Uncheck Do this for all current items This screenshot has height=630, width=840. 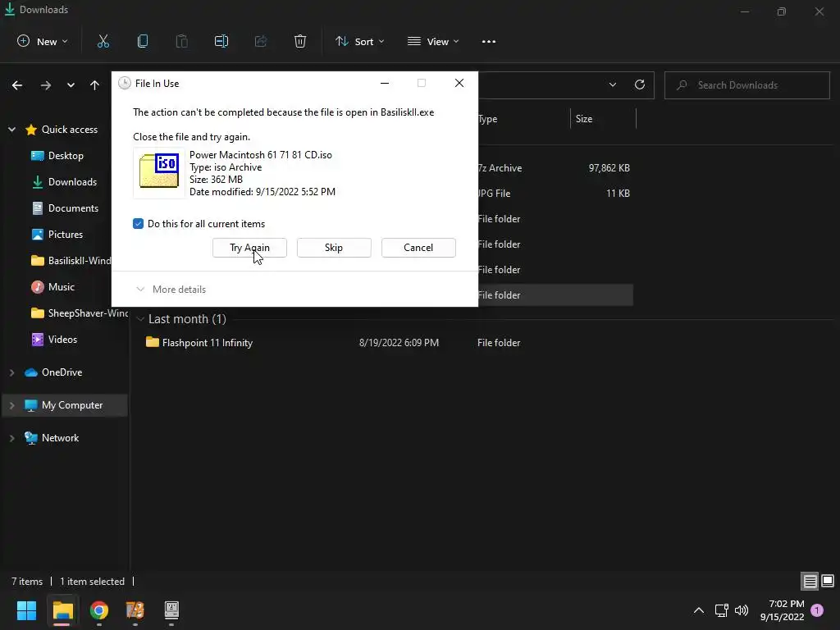tap(138, 224)
